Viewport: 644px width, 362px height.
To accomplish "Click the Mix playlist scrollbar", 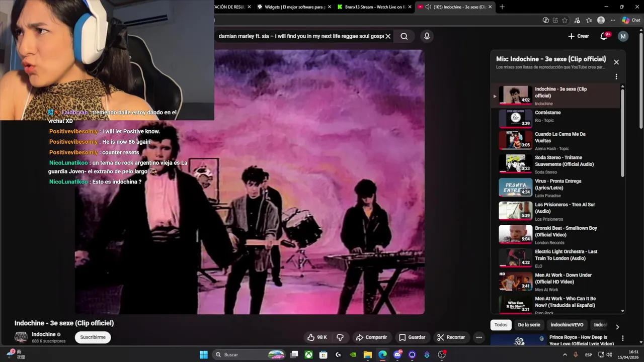I will (x=623, y=133).
